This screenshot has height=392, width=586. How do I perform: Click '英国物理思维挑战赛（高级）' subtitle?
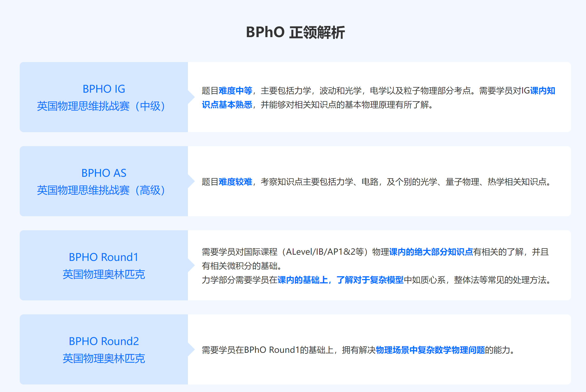tap(101, 190)
